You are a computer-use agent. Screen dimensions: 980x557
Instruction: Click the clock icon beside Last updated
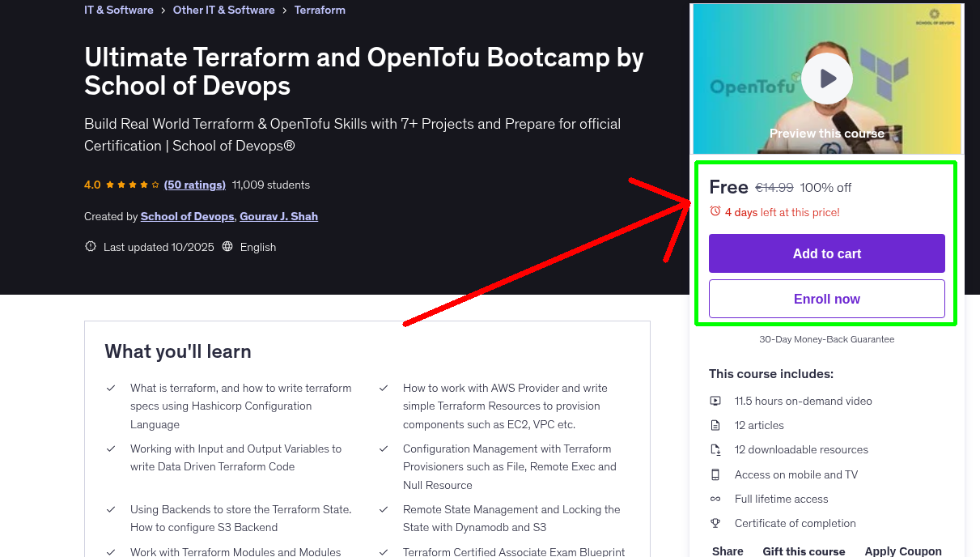(x=90, y=246)
